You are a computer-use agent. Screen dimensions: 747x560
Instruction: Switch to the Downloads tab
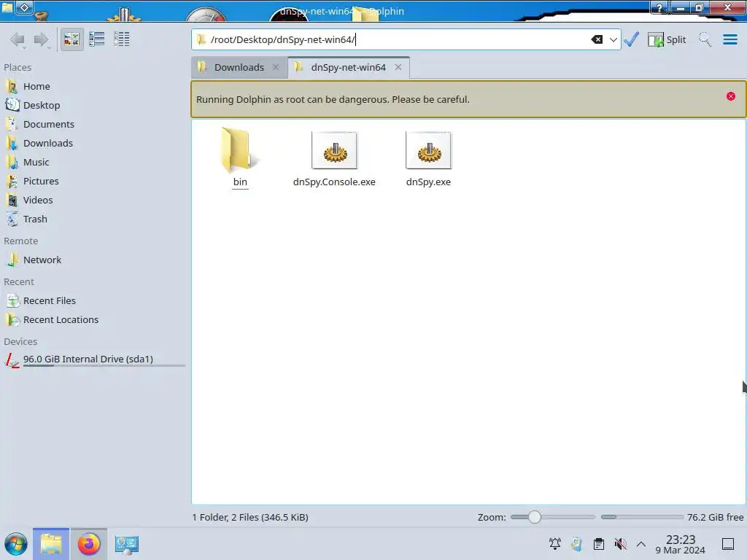coord(239,68)
